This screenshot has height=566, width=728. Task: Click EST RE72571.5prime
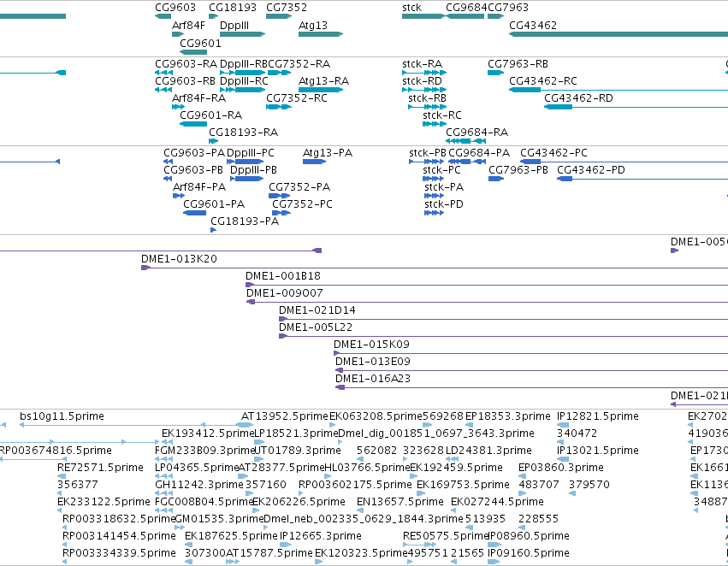point(100,468)
